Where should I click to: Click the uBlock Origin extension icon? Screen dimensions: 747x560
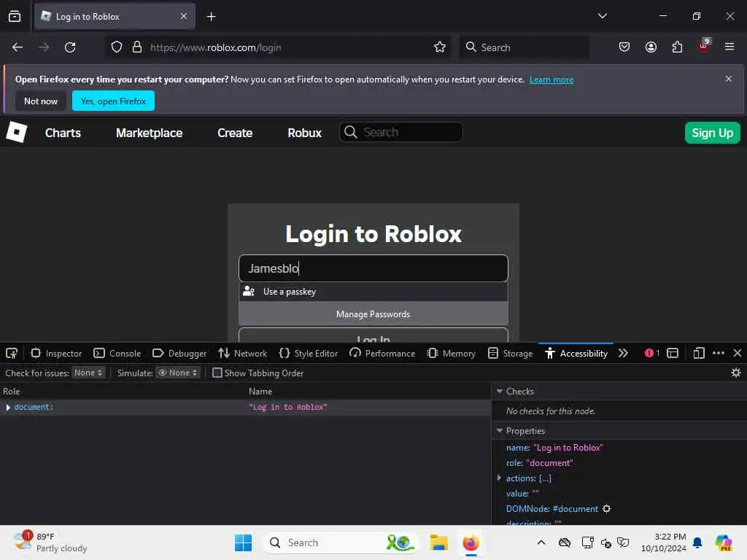(704, 46)
